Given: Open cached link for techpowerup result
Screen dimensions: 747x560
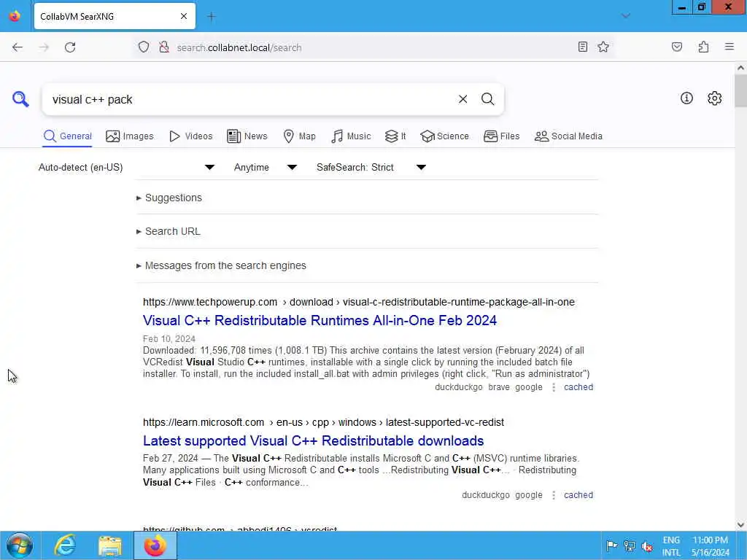Looking at the screenshot, I should point(578,387).
